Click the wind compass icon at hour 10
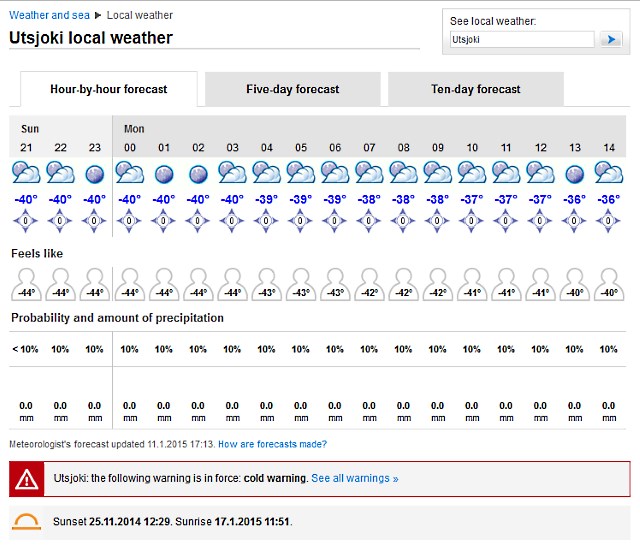The width and height of the screenshot is (640, 546). 471,221
